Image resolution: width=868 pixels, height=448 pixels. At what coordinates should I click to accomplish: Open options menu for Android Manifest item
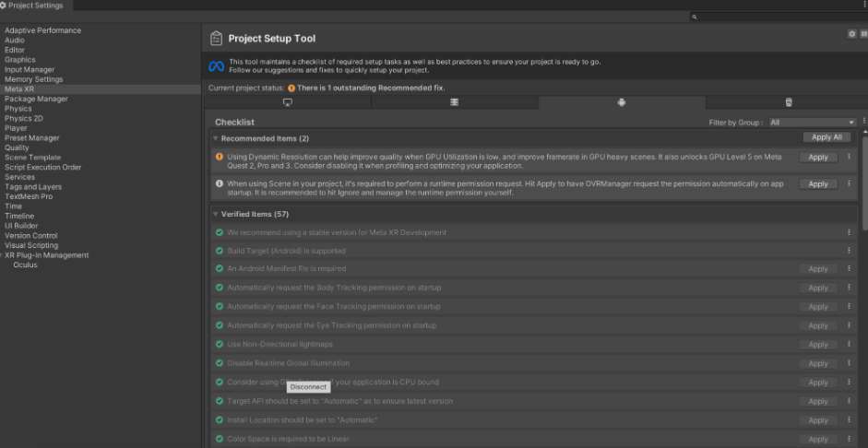pos(849,269)
